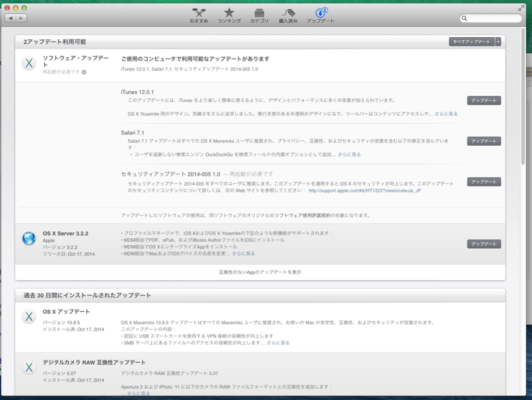Select the アップデート toolbar icon with badge
Image resolution: width=532 pixels, height=400 pixels.
321,15
